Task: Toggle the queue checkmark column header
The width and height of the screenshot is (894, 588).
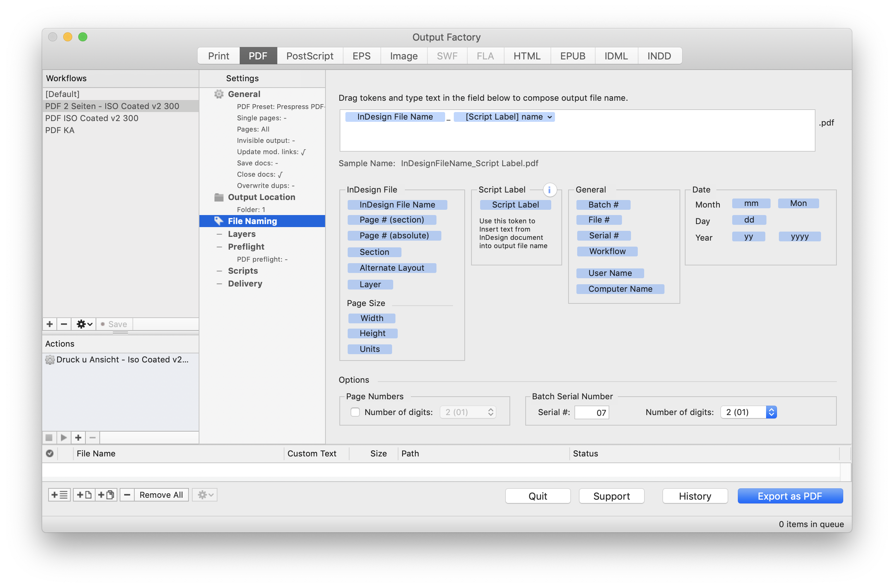Action: click(50, 453)
